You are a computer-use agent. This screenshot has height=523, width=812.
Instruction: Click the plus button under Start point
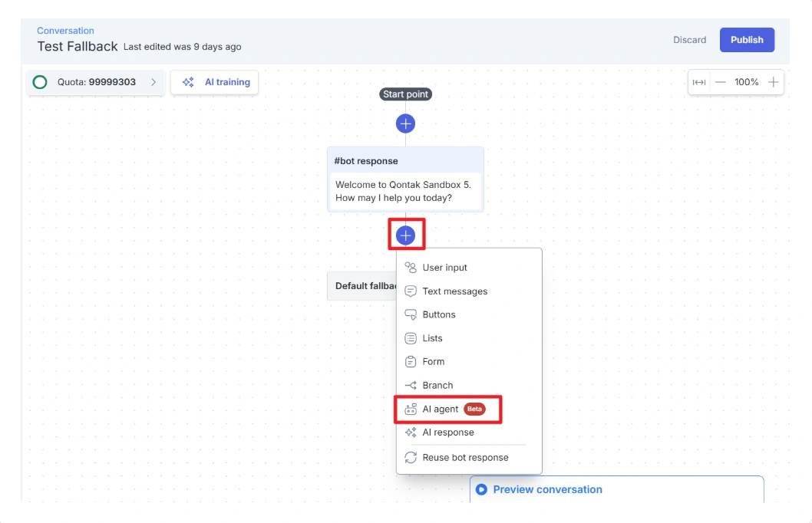pos(405,123)
